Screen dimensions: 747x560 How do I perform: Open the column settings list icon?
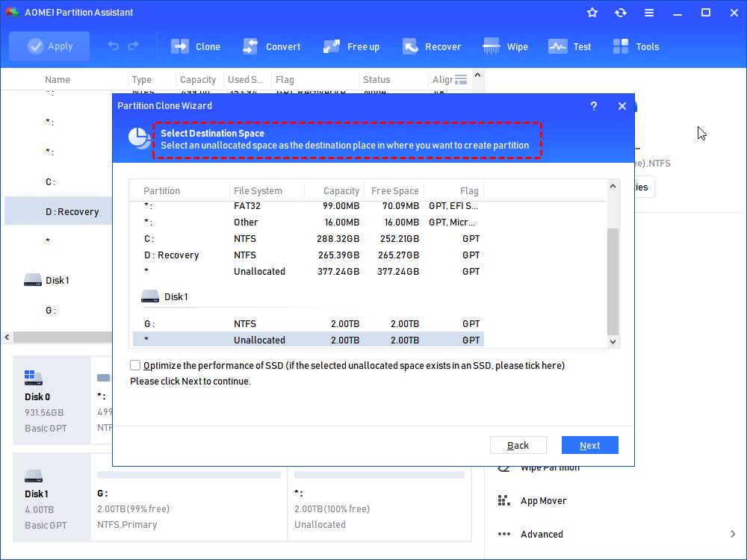461,79
